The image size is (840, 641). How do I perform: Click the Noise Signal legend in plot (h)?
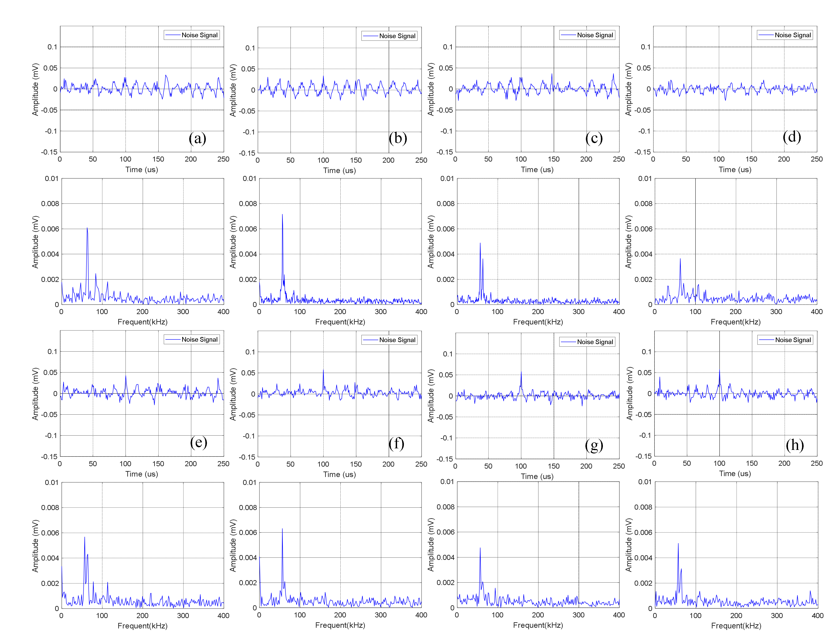tap(785, 340)
